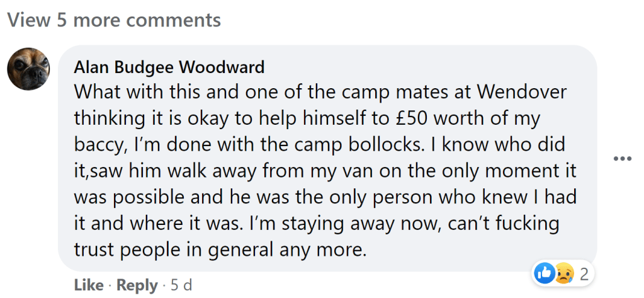Open the "5 d" comment timestamp

coord(181,285)
